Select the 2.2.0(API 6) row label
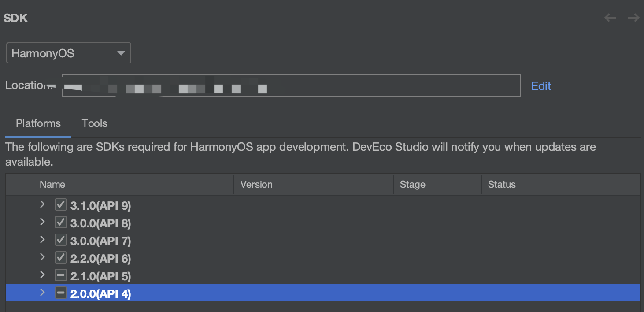This screenshot has width=644, height=312. coord(101,259)
